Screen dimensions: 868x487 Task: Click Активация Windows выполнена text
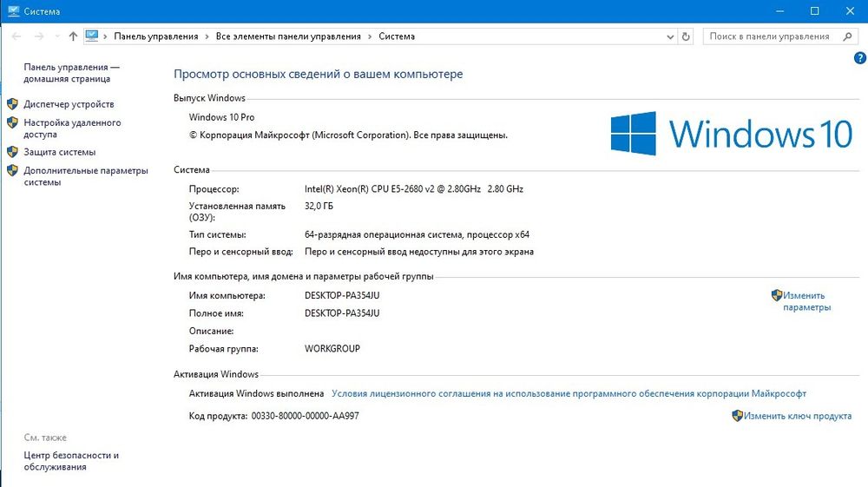coord(256,393)
